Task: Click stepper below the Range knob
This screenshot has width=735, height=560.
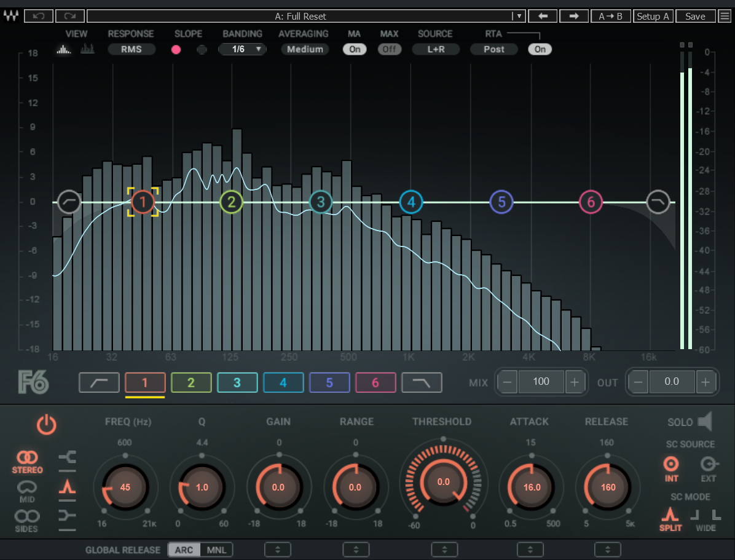Action: 356,550
